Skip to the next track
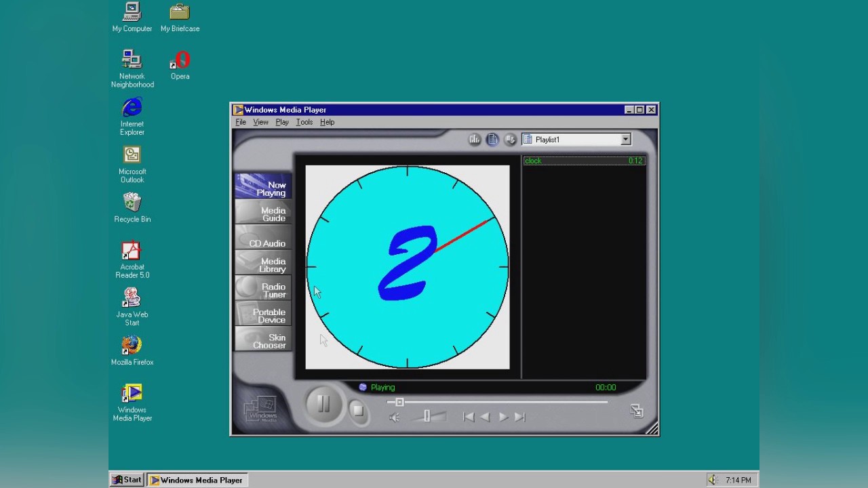This screenshot has height=488, width=868. [x=519, y=417]
